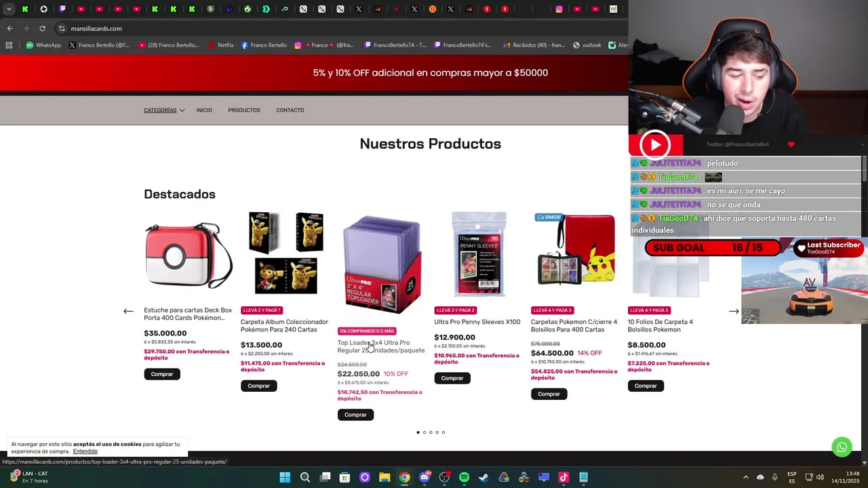The width and height of the screenshot is (868, 488).
Task: Select the fifth carousel pagination dot
Action: click(443, 432)
